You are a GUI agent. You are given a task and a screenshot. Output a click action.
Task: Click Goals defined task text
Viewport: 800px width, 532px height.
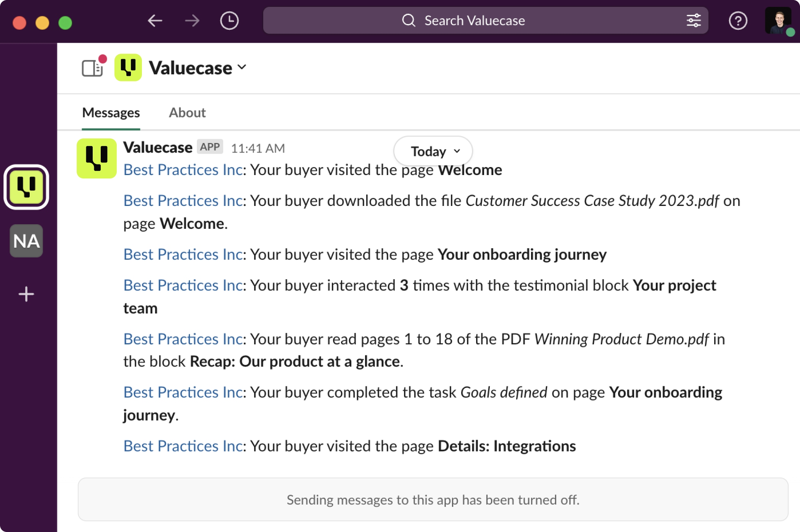pyautogui.click(x=504, y=392)
